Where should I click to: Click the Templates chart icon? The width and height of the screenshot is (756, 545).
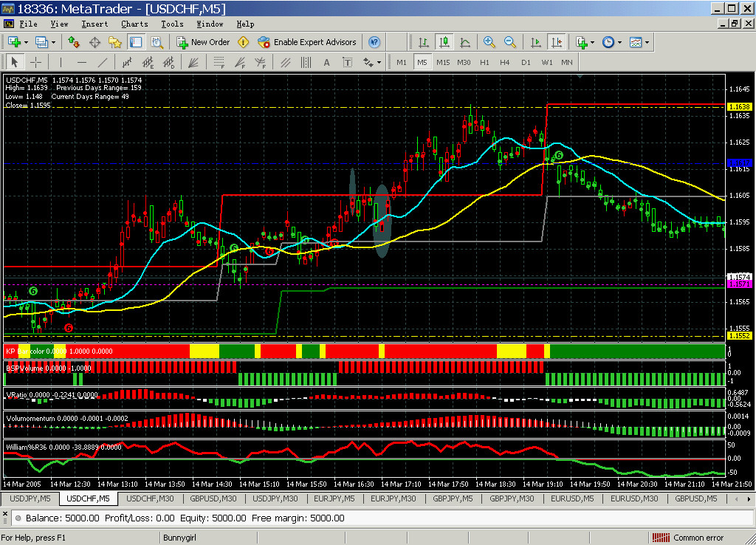pos(636,42)
